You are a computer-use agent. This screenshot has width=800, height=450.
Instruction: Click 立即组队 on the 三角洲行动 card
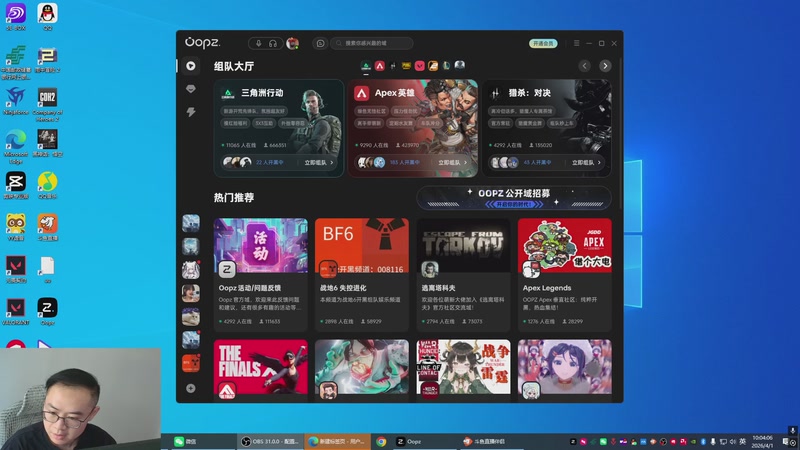(x=318, y=162)
